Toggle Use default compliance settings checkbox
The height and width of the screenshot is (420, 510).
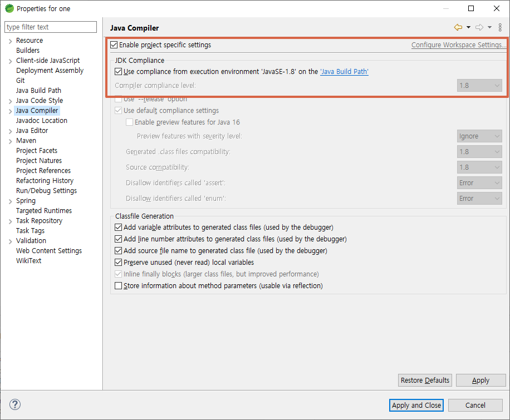point(119,111)
